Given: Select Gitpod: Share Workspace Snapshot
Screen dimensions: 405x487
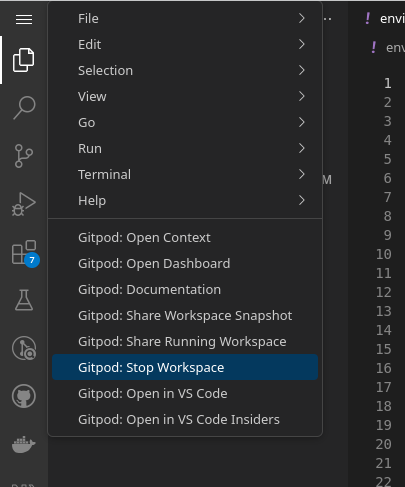Looking at the screenshot, I should tap(185, 315).
